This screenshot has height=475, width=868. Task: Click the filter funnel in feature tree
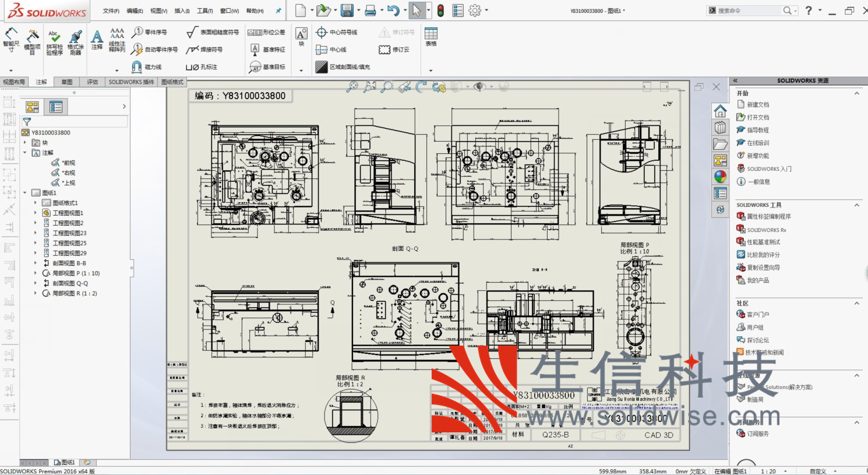tap(27, 122)
